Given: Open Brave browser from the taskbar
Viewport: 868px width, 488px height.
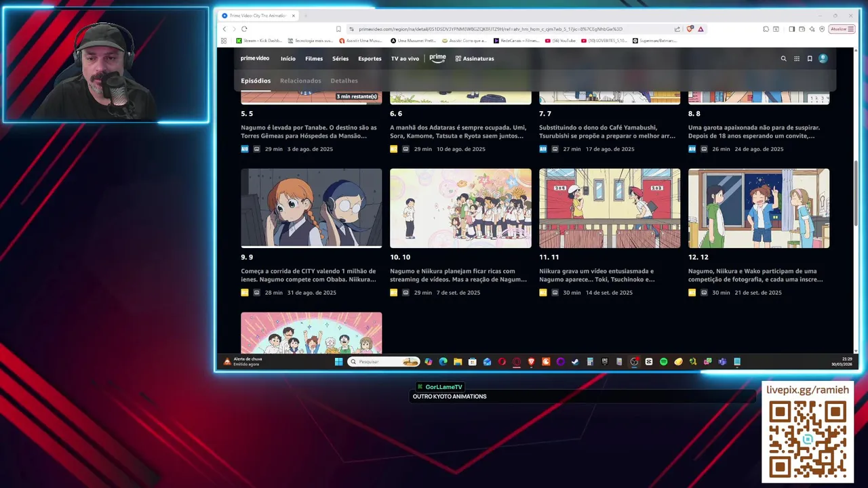Looking at the screenshot, I should coord(531,362).
